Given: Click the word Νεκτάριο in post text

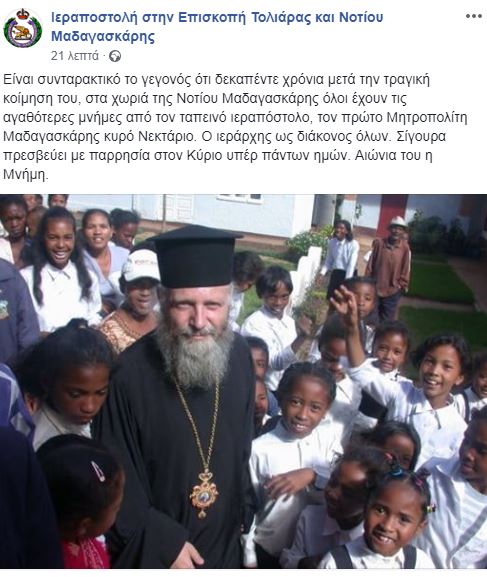Looking at the screenshot, I should pyautogui.click(x=166, y=136).
